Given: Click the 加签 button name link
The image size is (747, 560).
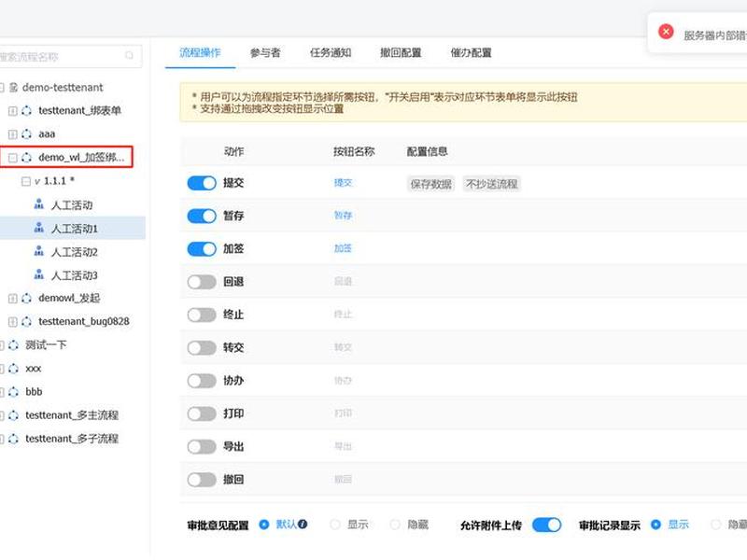Looking at the screenshot, I should tap(343, 248).
